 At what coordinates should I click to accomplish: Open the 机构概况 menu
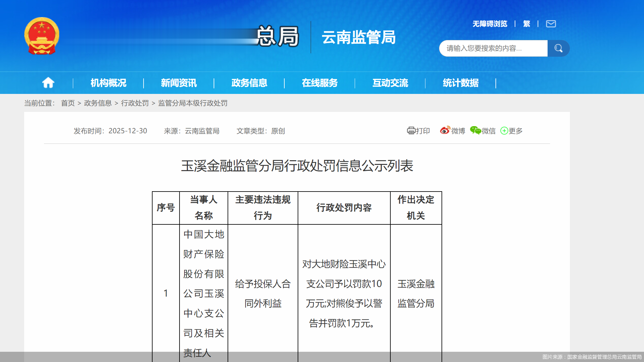[x=108, y=83]
